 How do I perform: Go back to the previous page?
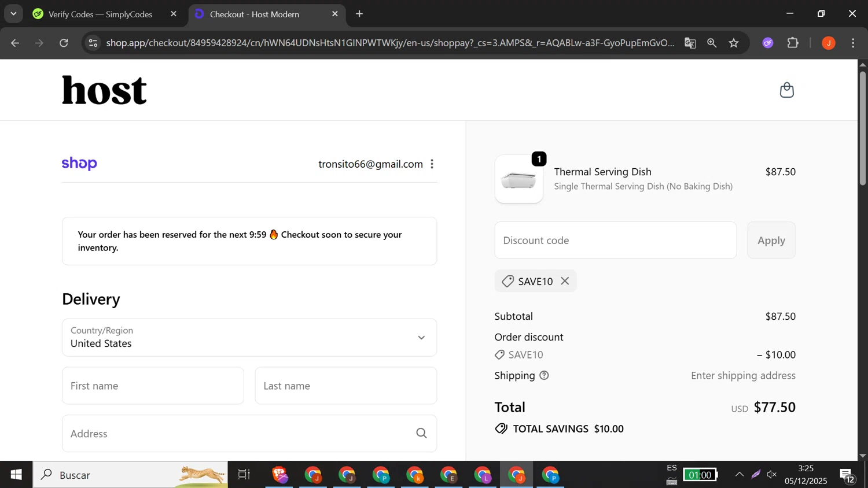(15, 43)
